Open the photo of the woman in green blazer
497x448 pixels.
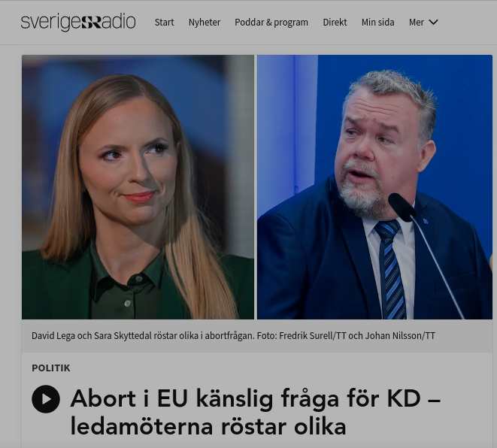(x=138, y=187)
